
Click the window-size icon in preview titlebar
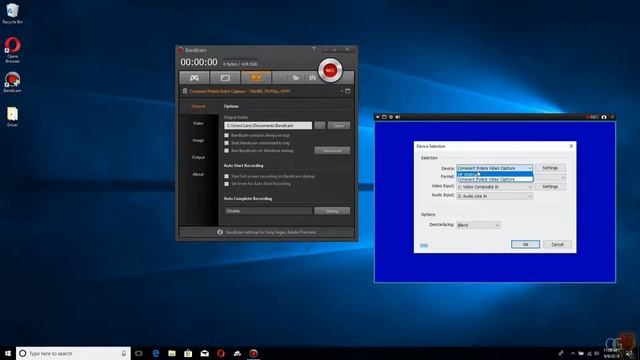click(x=384, y=117)
